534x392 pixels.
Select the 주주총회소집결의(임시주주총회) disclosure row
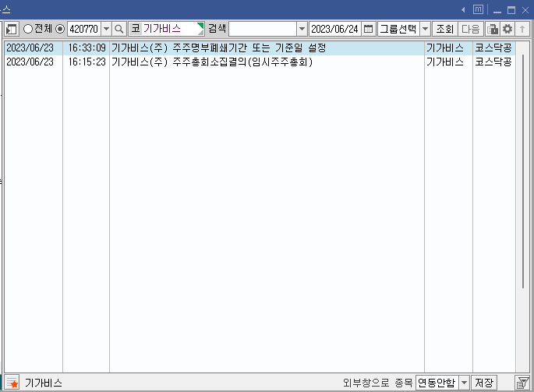(x=260, y=62)
